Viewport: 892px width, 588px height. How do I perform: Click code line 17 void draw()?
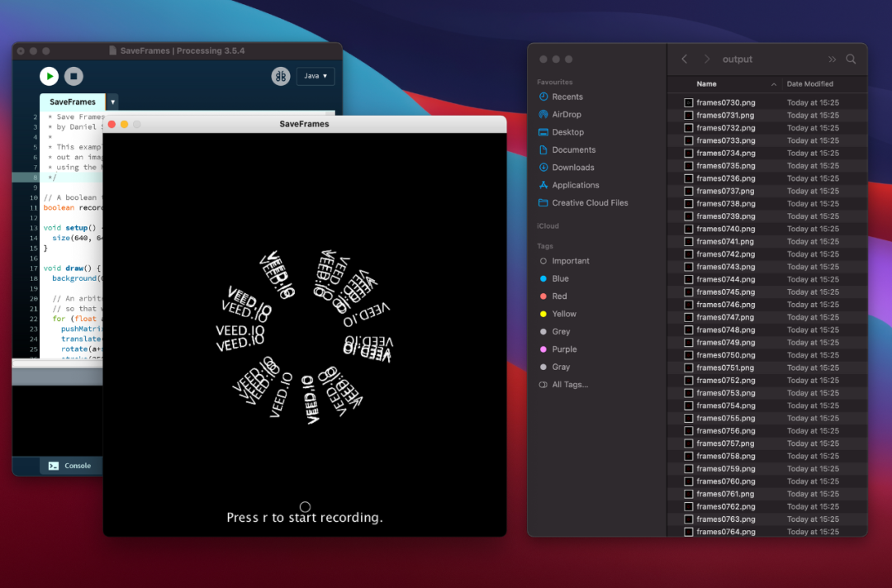[72, 268]
